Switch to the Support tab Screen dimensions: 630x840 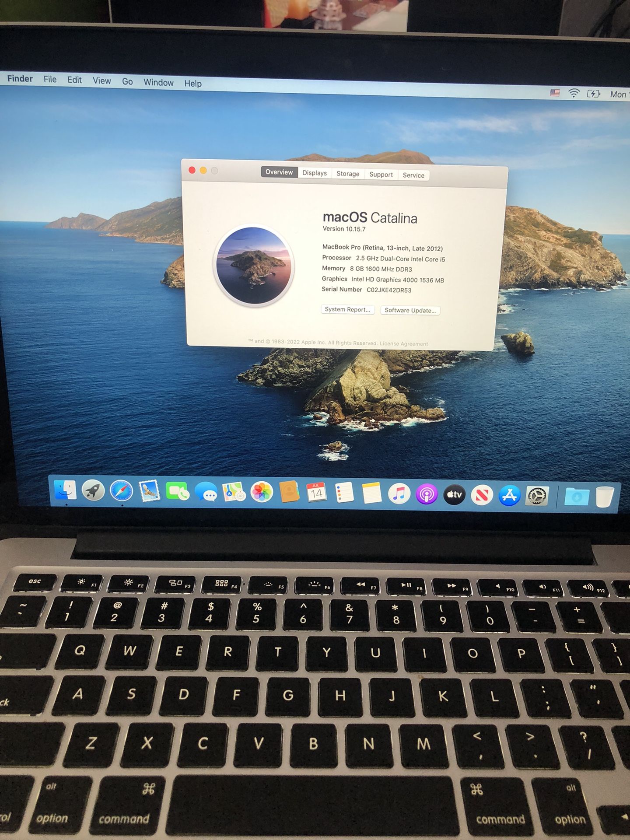click(381, 175)
